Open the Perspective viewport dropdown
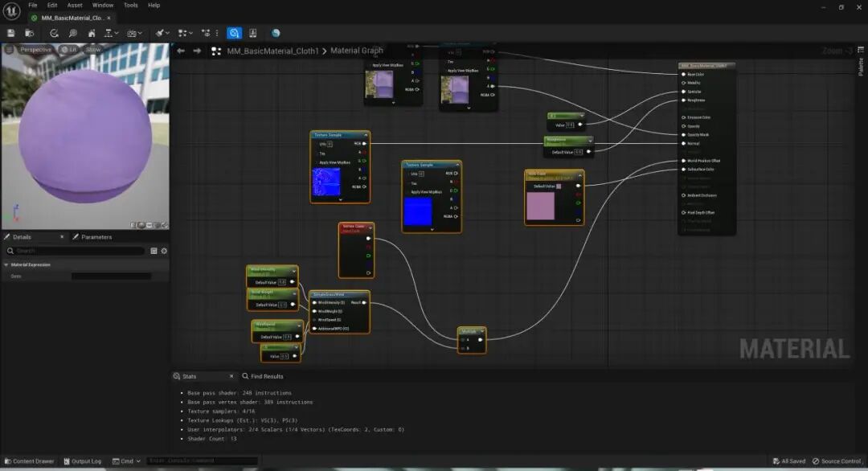This screenshot has width=868, height=471. (x=35, y=49)
